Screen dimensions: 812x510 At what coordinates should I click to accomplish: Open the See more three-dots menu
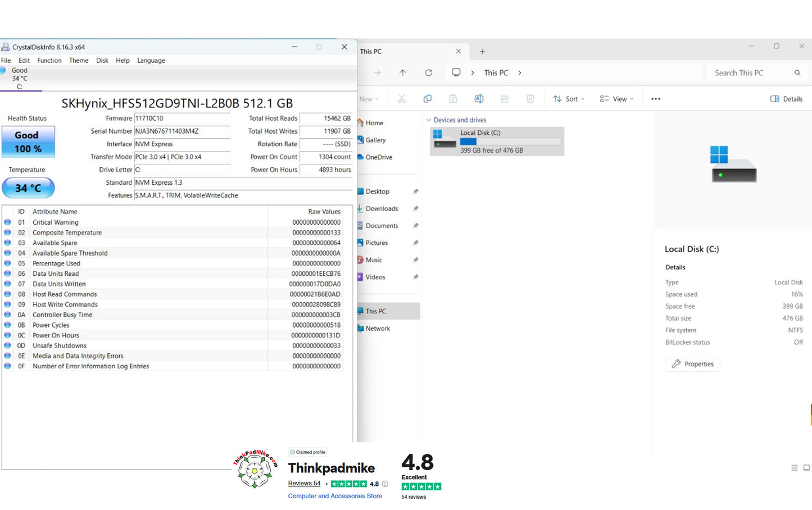click(655, 99)
